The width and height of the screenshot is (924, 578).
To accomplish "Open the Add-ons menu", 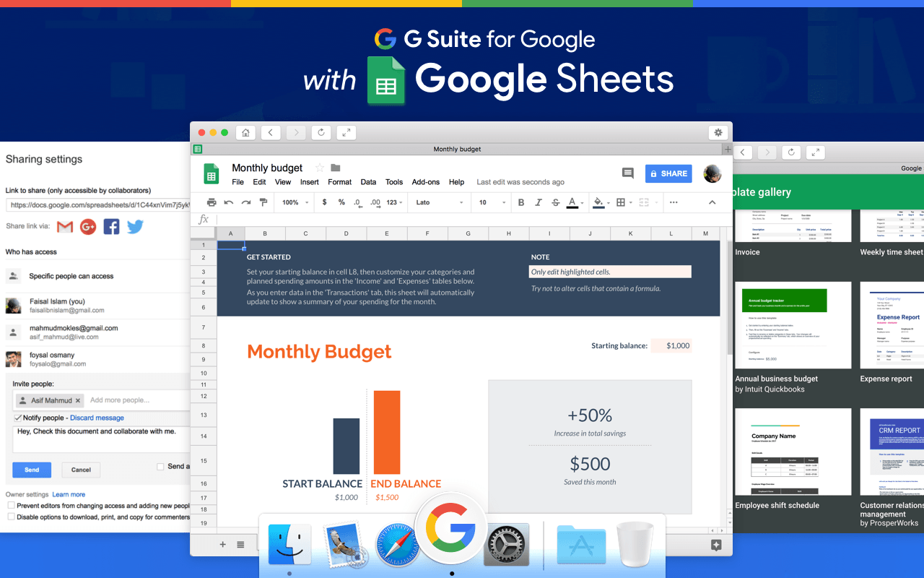I will (x=425, y=182).
